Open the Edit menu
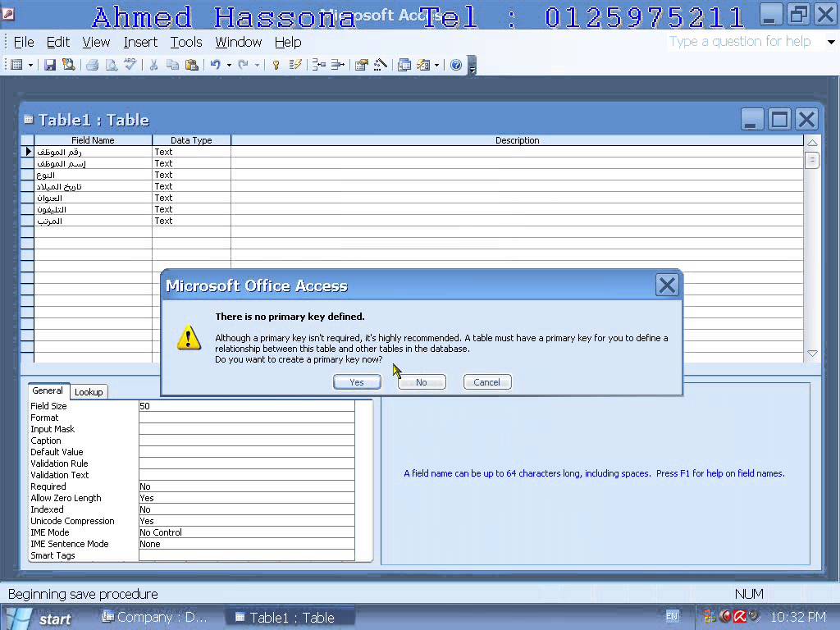The height and width of the screenshot is (630, 840). 58,42
